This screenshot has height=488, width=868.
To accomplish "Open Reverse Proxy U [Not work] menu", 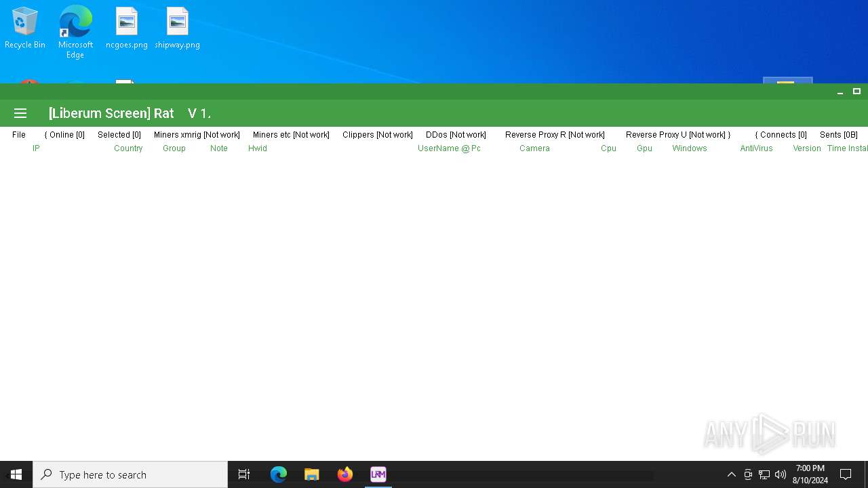I will click(x=678, y=135).
